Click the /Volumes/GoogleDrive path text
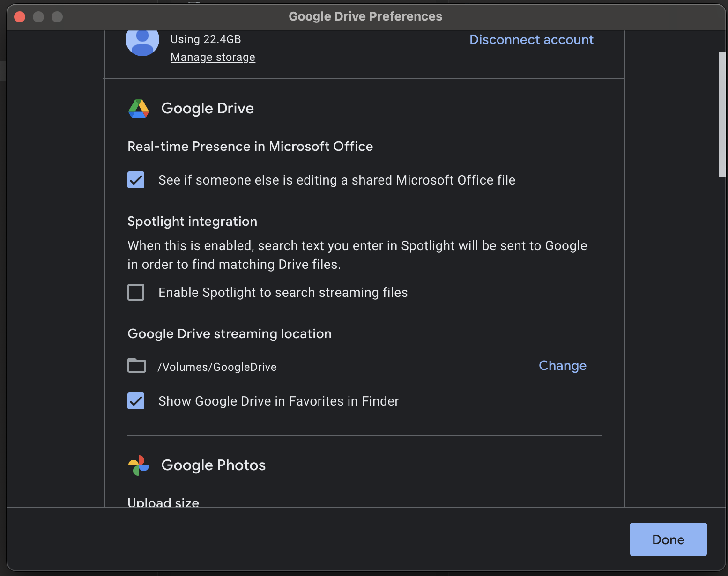 217,367
